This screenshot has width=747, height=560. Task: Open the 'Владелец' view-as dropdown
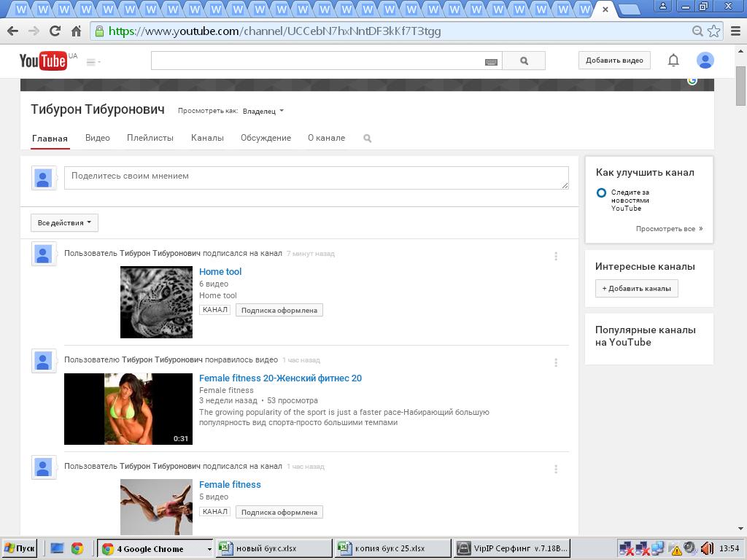(x=263, y=112)
